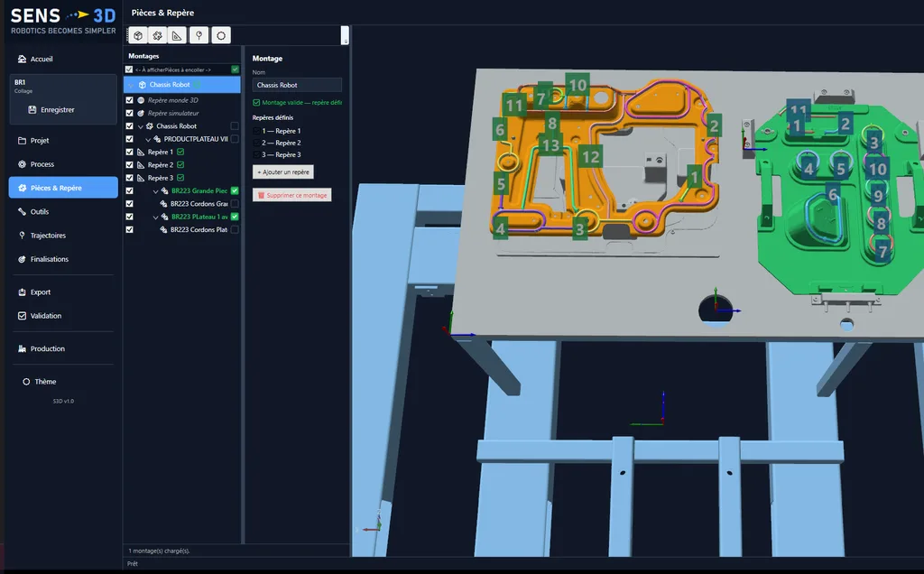Uncheck gluing box for BR223 PLateau 1

(235, 217)
